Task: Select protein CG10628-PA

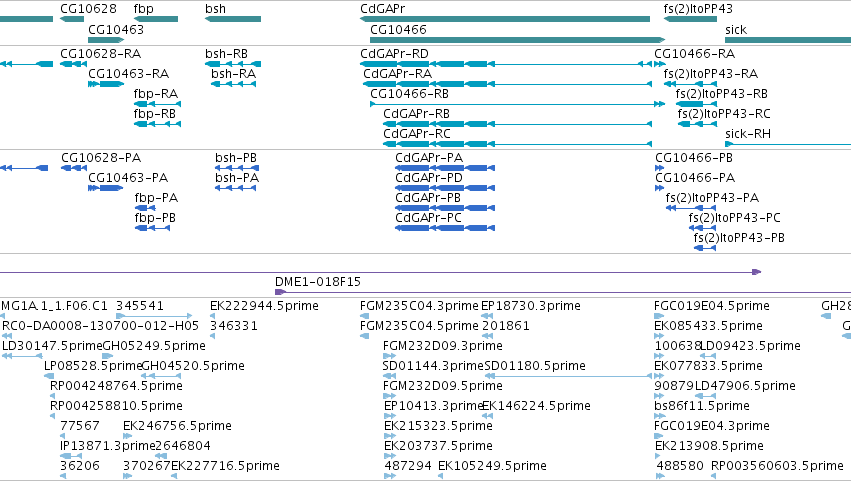Action: (101, 158)
